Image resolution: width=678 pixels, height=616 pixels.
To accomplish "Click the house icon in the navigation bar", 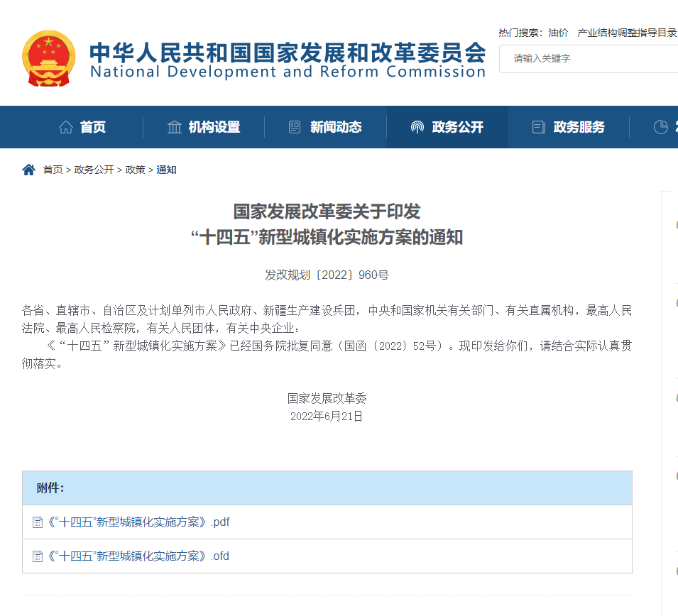I will [x=66, y=127].
